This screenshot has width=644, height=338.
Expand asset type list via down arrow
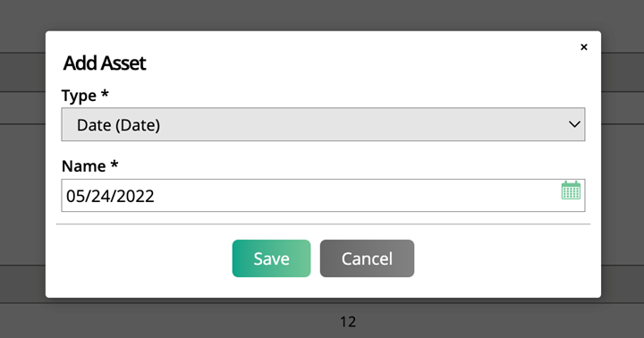coord(574,124)
